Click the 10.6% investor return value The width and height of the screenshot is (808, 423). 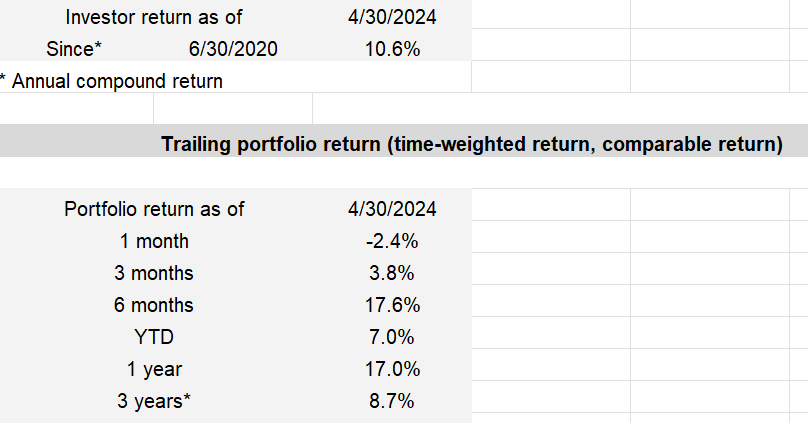pyautogui.click(x=391, y=49)
